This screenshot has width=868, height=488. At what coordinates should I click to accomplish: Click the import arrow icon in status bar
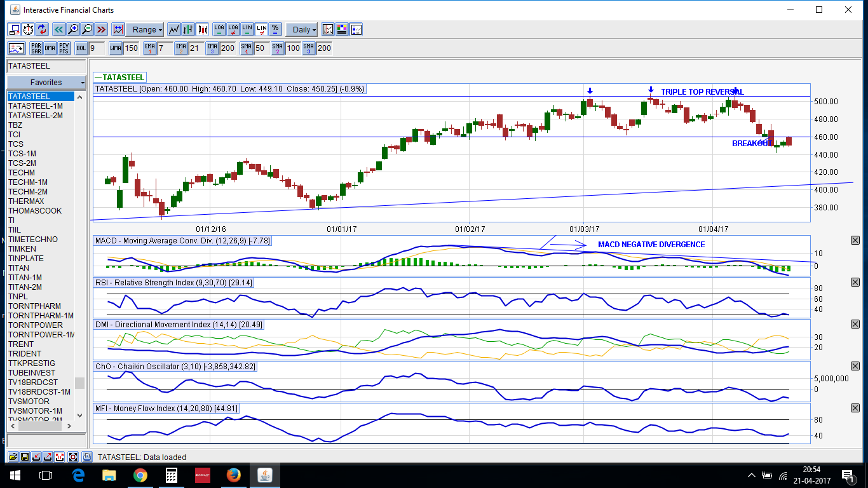tap(36, 457)
